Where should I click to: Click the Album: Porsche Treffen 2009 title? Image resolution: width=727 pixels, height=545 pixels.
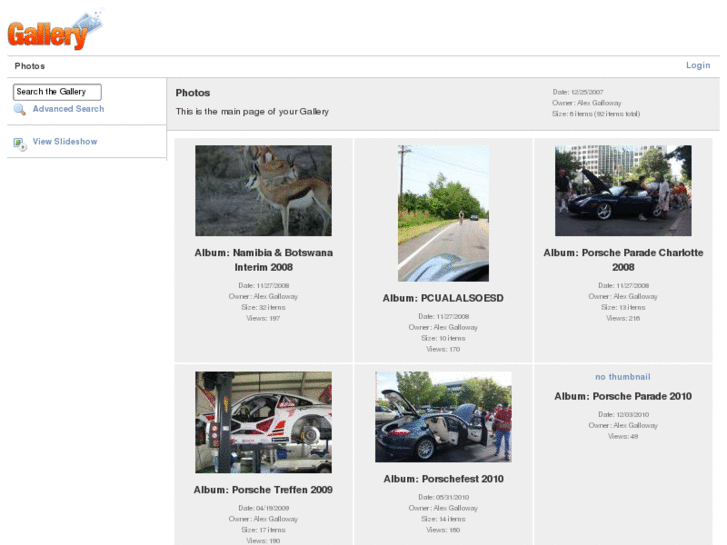click(263, 490)
